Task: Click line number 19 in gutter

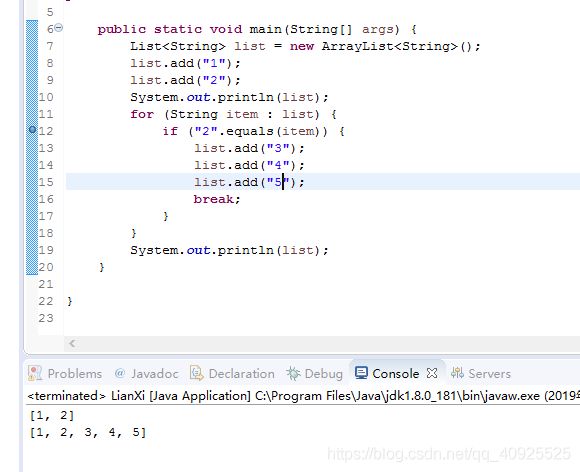Action: (x=46, y=250)
